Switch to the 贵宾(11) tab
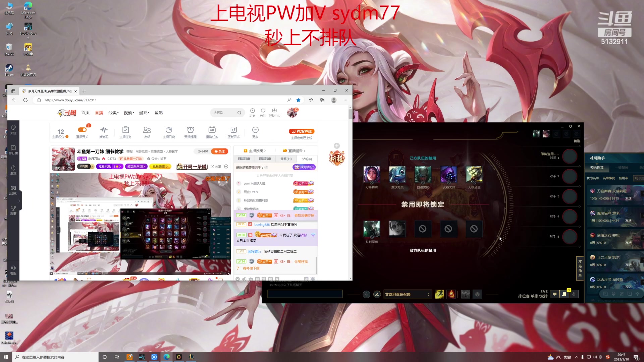Viewport: 644px width, 362px height. click(x=286, y=159)
